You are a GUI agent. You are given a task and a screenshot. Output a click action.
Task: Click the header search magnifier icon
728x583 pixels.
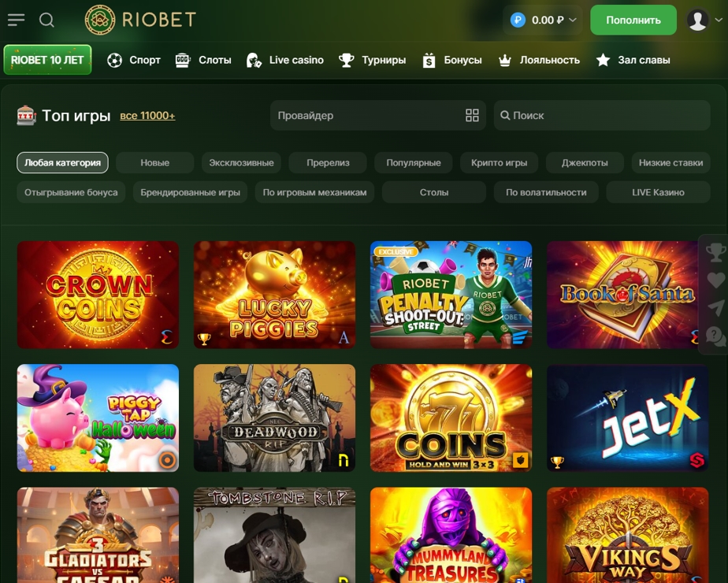coord(46,20)
